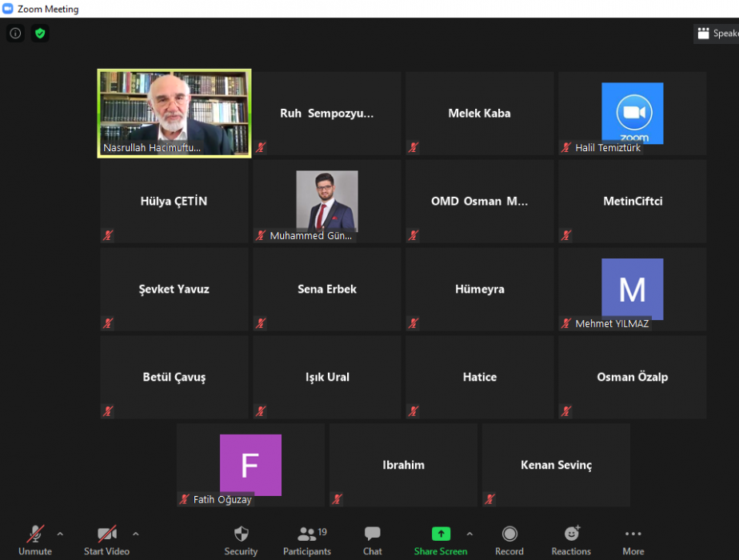Open the Security menu

tap(241, 540)
